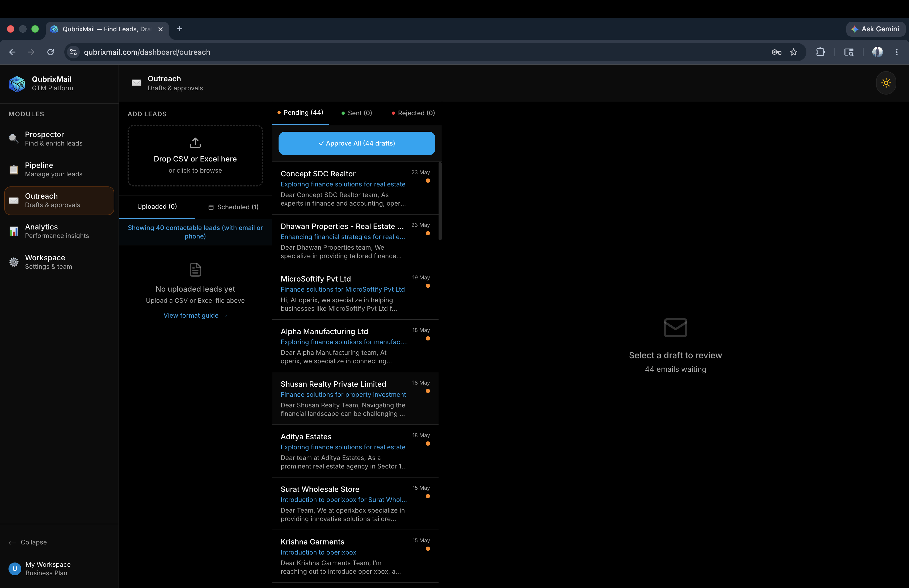Screen dimensions: 909x588
Task: Open the Dhawan Properties draft
Action: (355, 241)
